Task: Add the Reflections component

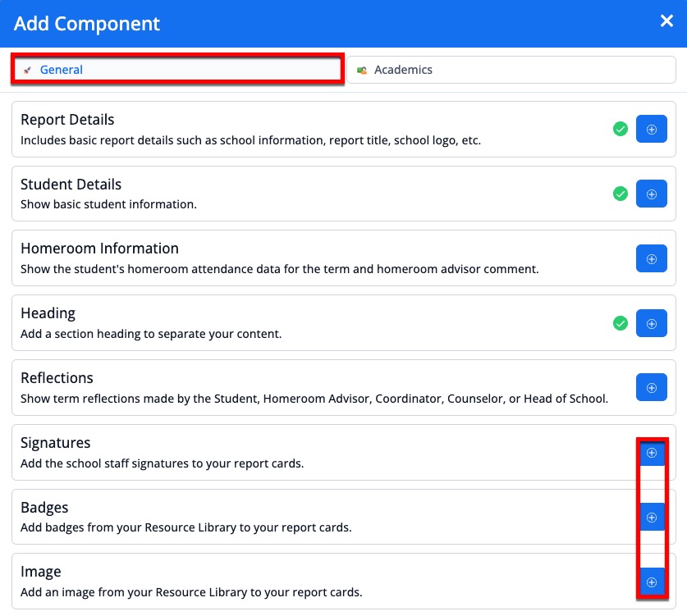Action: point(651,387)
